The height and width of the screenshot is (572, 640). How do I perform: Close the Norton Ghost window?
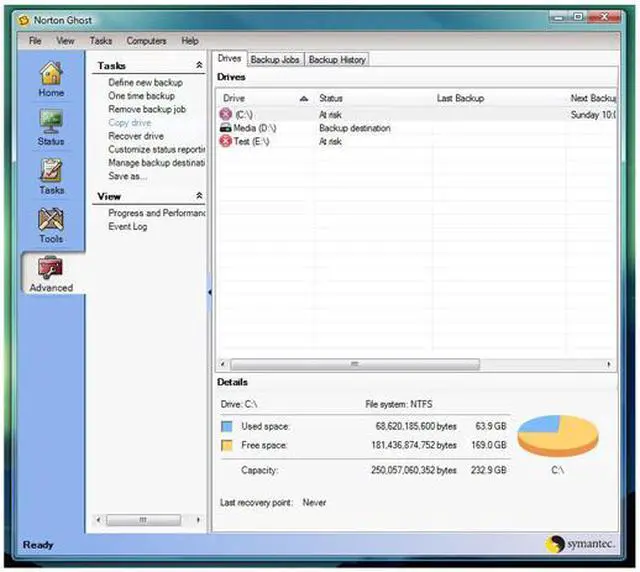tap(604, 17)
